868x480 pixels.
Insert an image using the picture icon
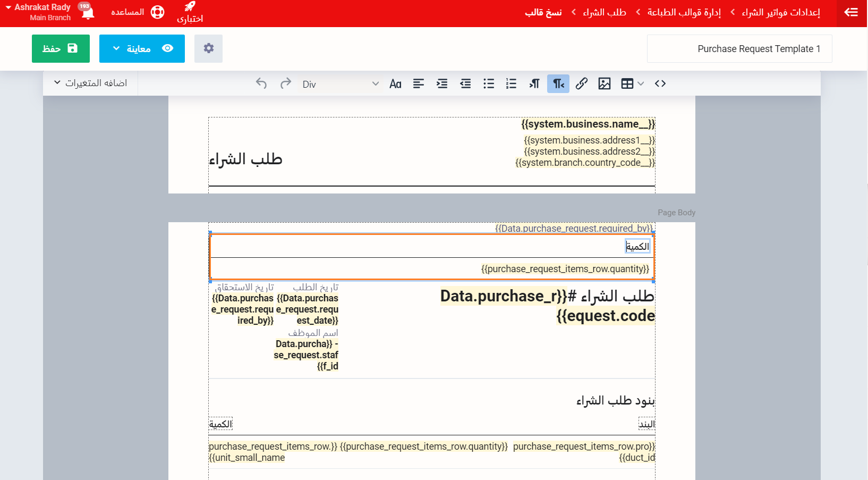pyautogui.click(x=605, y=83)
